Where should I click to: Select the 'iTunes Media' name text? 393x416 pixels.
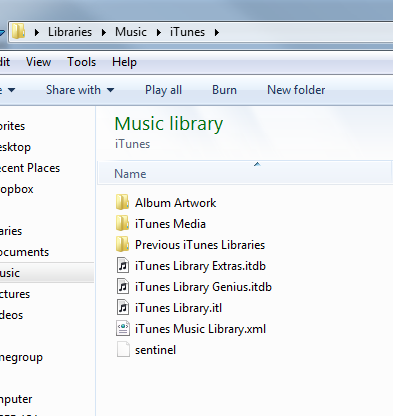170,224
